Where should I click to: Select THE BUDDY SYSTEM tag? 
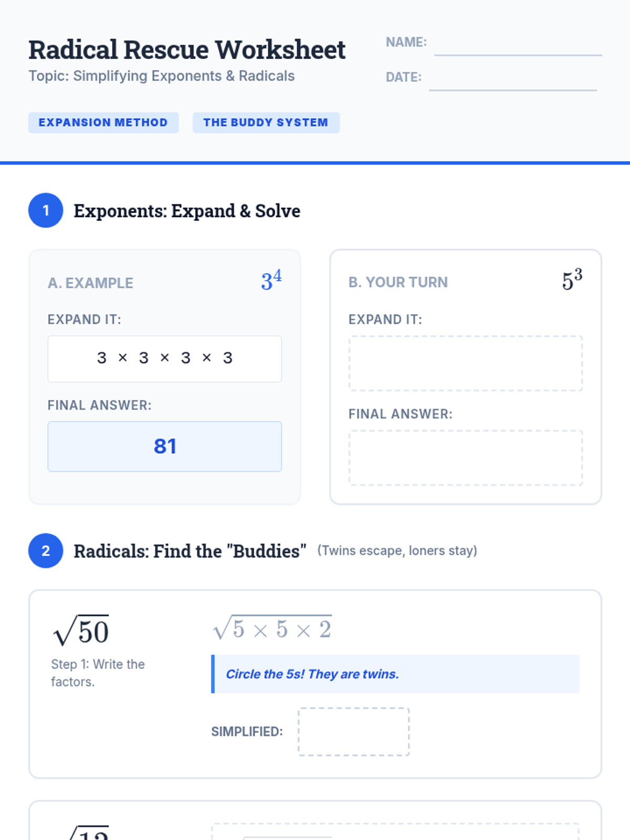(266, 122)
